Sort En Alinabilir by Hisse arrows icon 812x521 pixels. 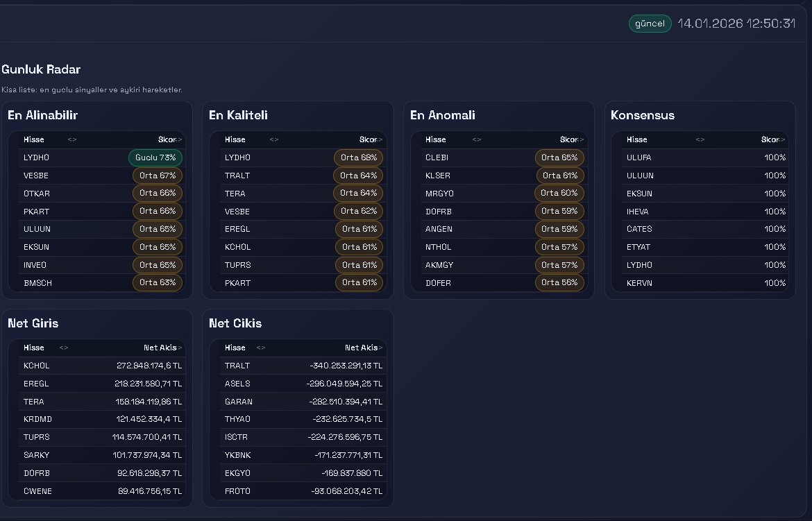click(72, 140)
